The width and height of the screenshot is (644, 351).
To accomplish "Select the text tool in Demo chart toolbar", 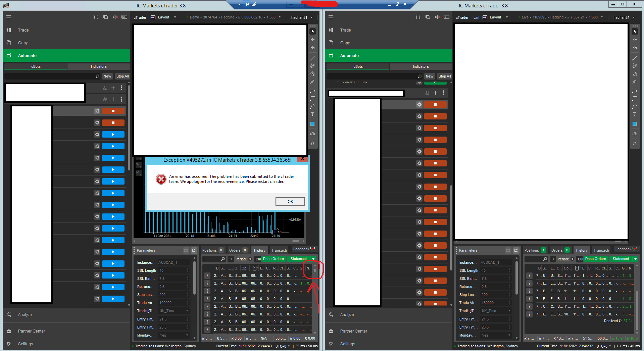I will (x=312, y=114).
